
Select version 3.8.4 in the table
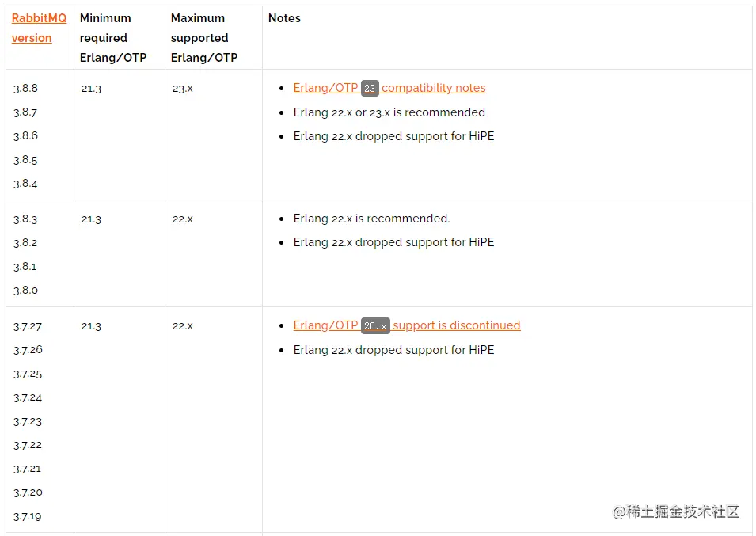pyautogui.click(x=25, y=184)
